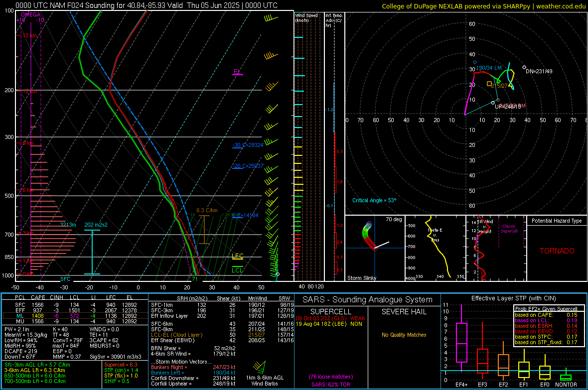Click the 70 deg label in Storm Slinky
The image size is (588, 390).
click(x=394, y=219)
